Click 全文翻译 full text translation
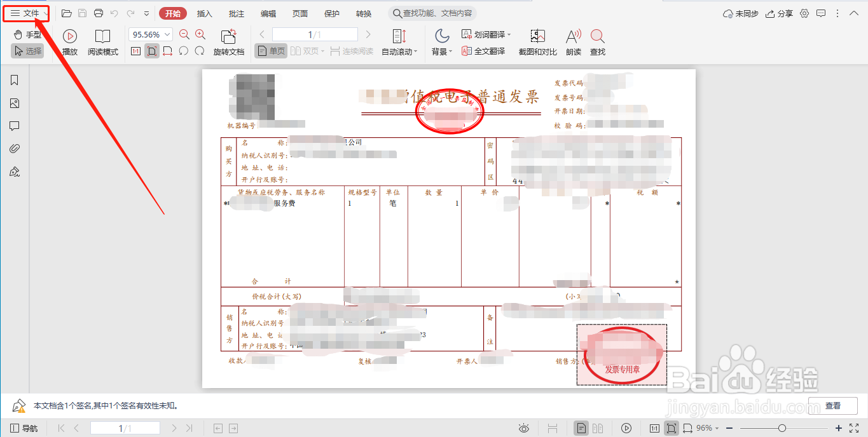868x437 pixels. click(x=484, y=51)
